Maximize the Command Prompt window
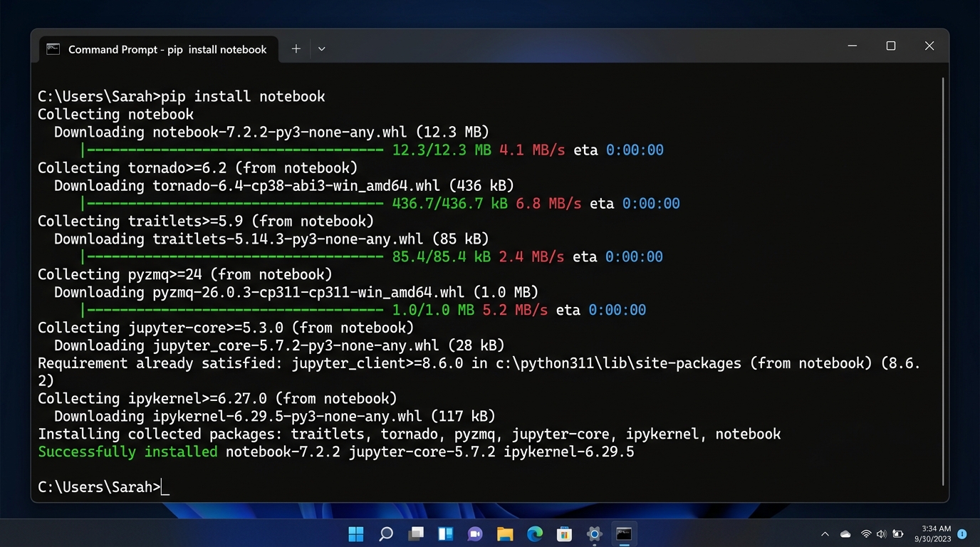Viewport: 980px width, 547px height. click(890, 46)
